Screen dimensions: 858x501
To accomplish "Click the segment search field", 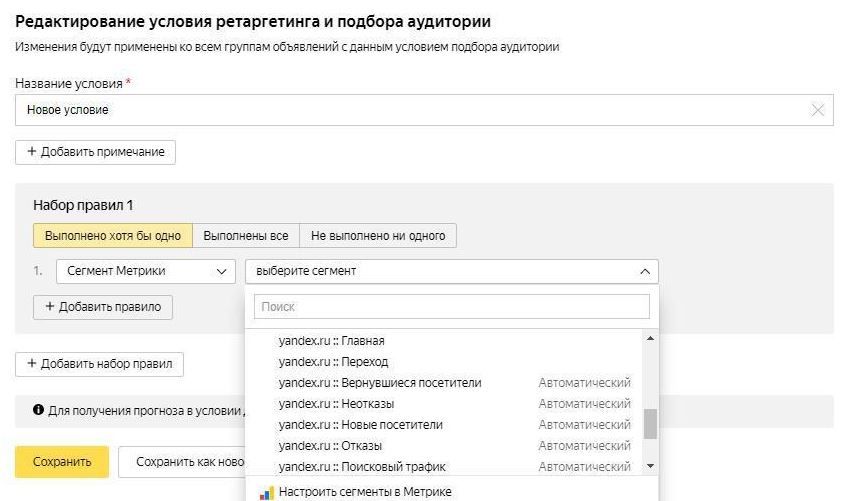I will 452,307.
